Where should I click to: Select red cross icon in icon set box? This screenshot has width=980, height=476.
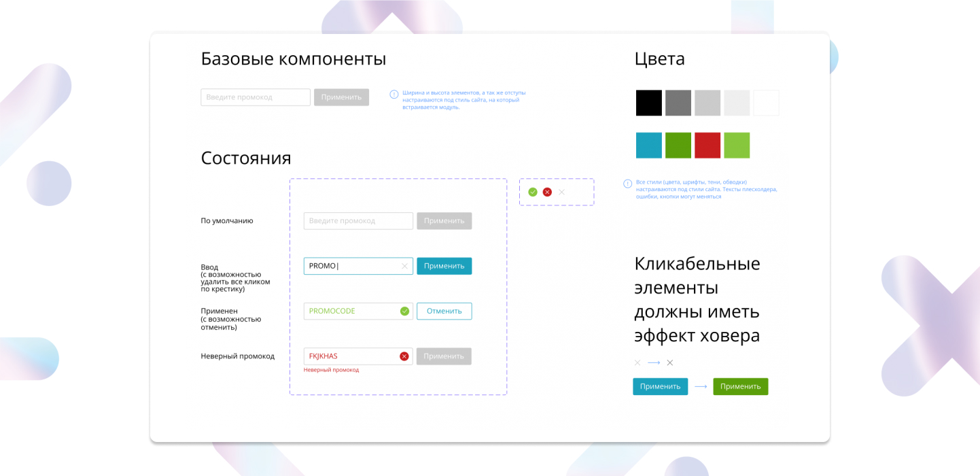pos(547,192)
